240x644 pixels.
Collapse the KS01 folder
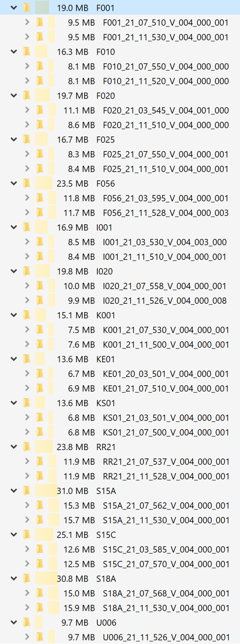(x=14, y=403)
